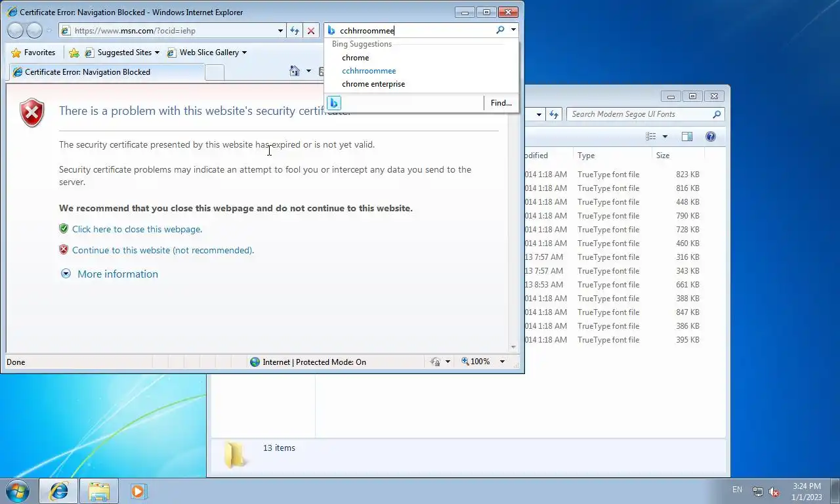Click Windows Explorer taskbar icon
This screenshot has width=840, height=504.
[x=99, y=491]
